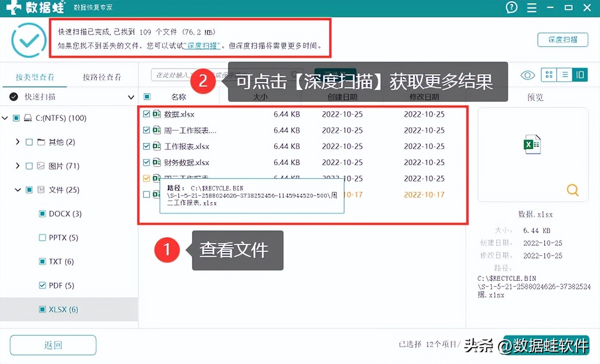Select the XLSX (6) tree item
This screenshot has height=364, width=600.
coord(69,309)
